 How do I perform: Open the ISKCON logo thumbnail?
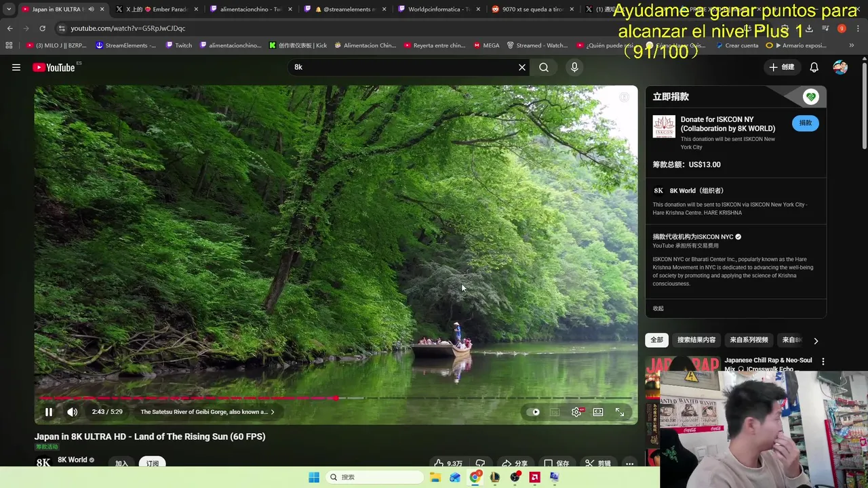coord(664,127)
